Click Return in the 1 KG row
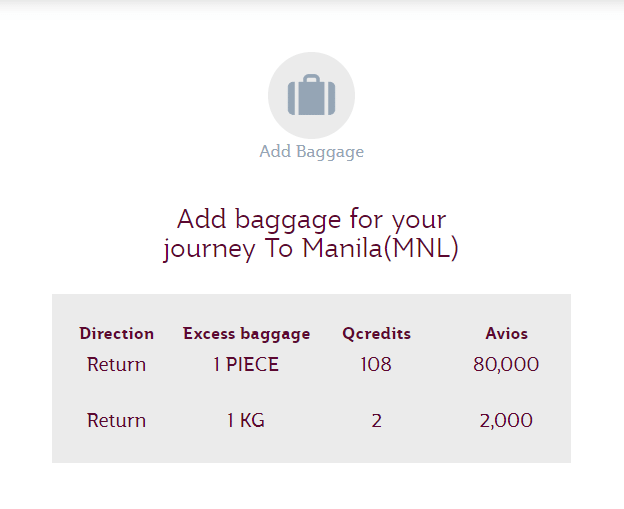The height and width of the screenshot is (509, 624). (x=117, y=421)
